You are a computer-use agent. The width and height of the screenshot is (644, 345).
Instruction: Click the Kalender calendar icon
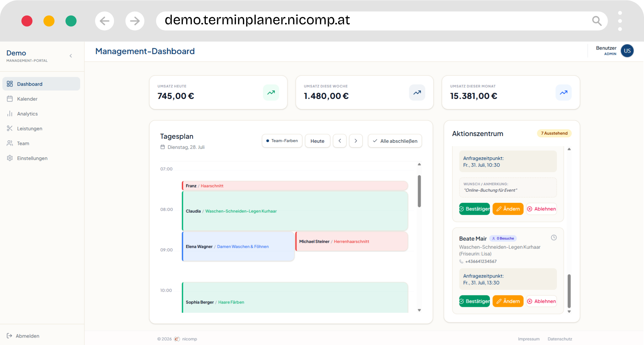click(x=10, y=99)
